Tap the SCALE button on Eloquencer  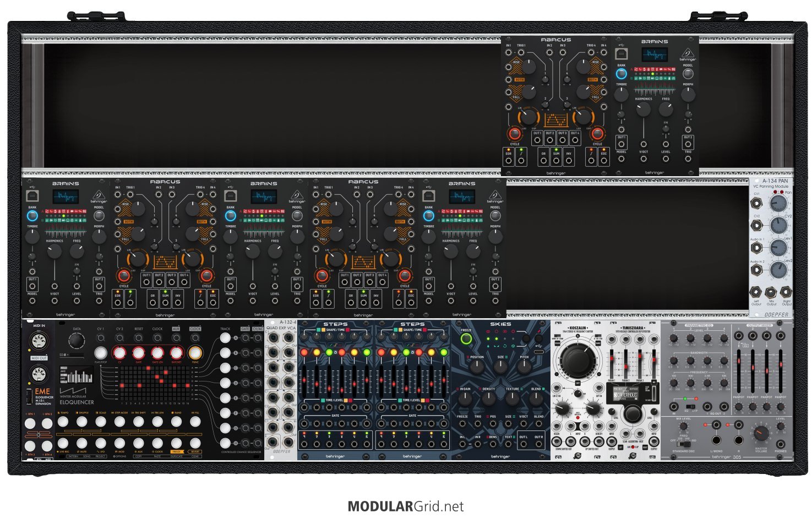pyautogui.click(x=100, y=422)
